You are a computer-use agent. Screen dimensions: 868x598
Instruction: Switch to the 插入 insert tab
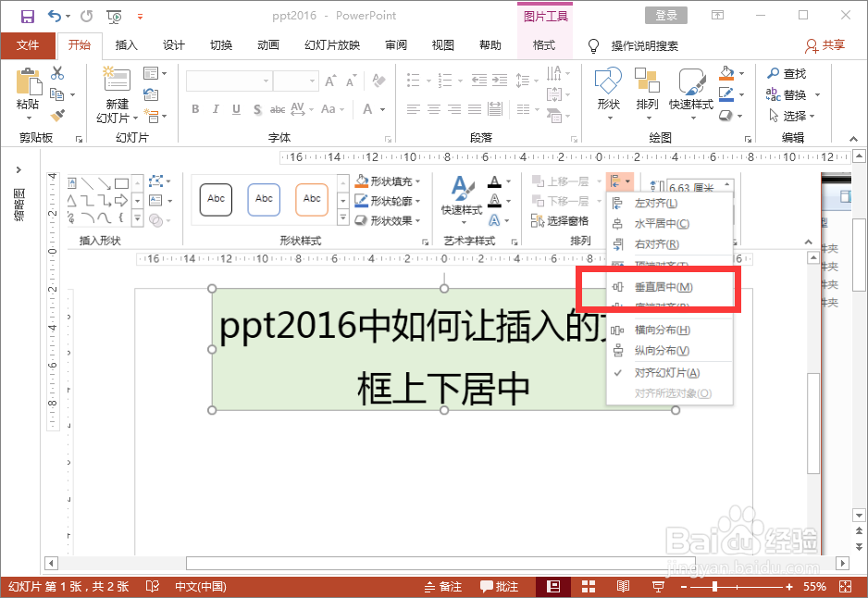point(126,45)
